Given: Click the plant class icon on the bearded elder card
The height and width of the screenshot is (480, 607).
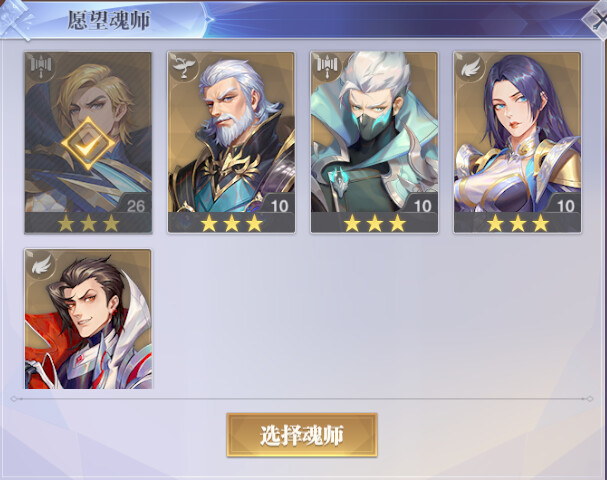Looking at the screenshot, I should pyautogui.click(x=183, y=67).
